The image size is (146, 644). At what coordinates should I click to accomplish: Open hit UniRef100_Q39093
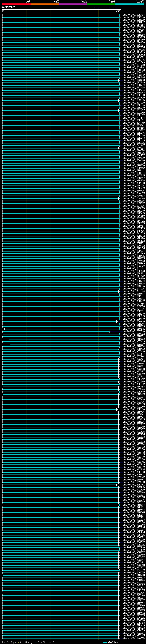pyautogui.click(x=133, y=27)
